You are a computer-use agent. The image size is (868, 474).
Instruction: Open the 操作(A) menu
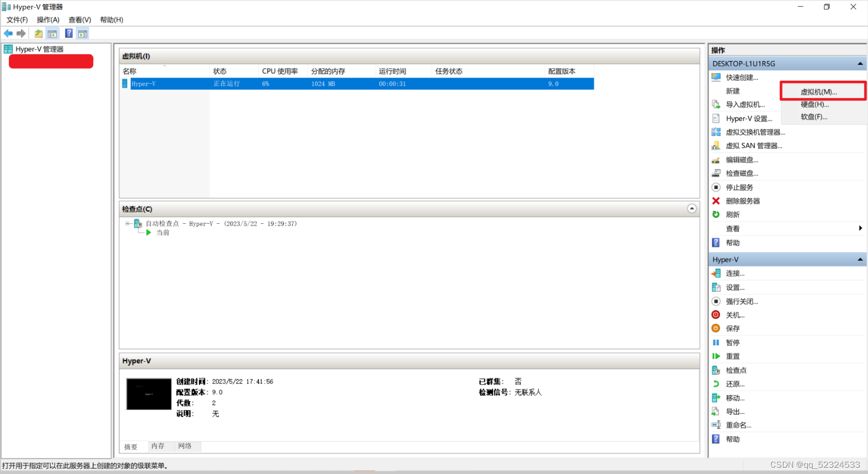click(x=48, y=20)
